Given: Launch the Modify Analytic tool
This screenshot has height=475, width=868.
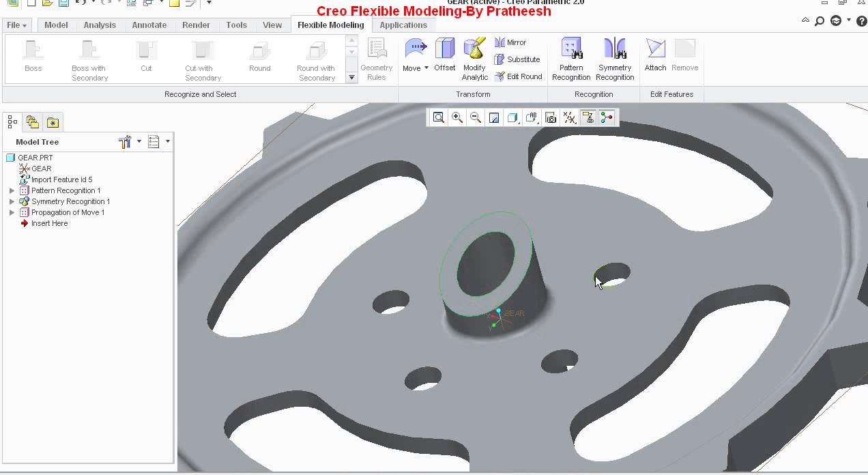Looking at the screenshot, I should pos(474,59).
